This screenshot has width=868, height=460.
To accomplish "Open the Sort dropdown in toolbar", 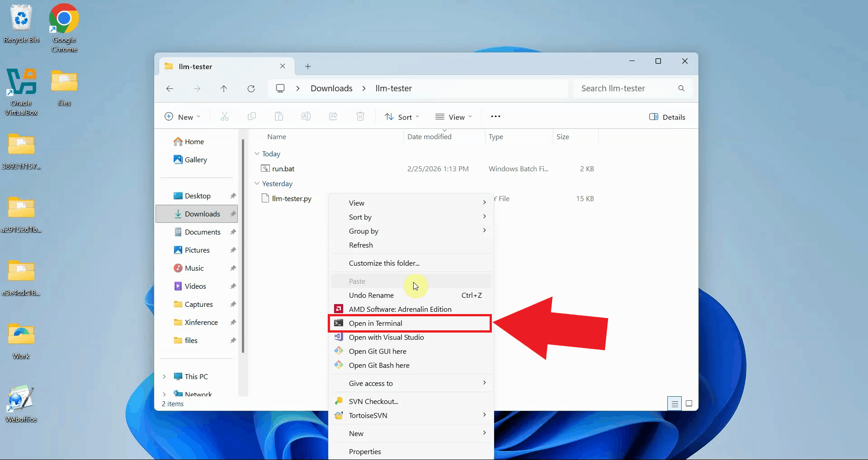I will (402, 117).
